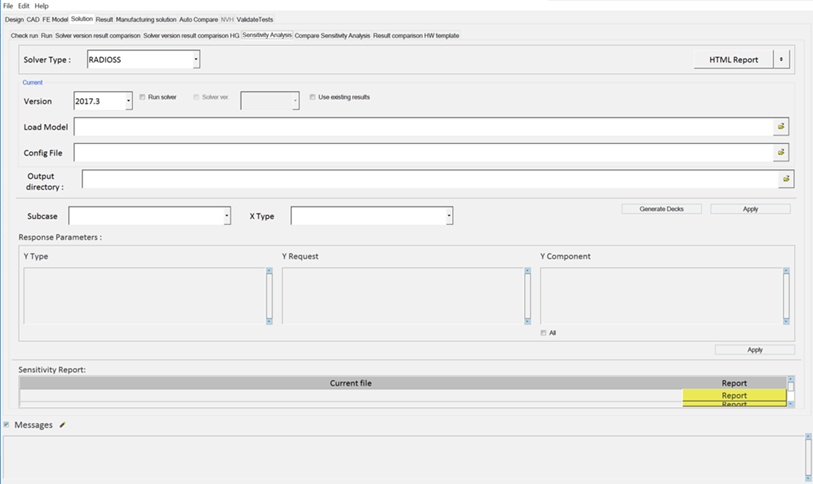Check Use existing results option
This screenshot has width=813, height=484.
(x=312, y=97)
